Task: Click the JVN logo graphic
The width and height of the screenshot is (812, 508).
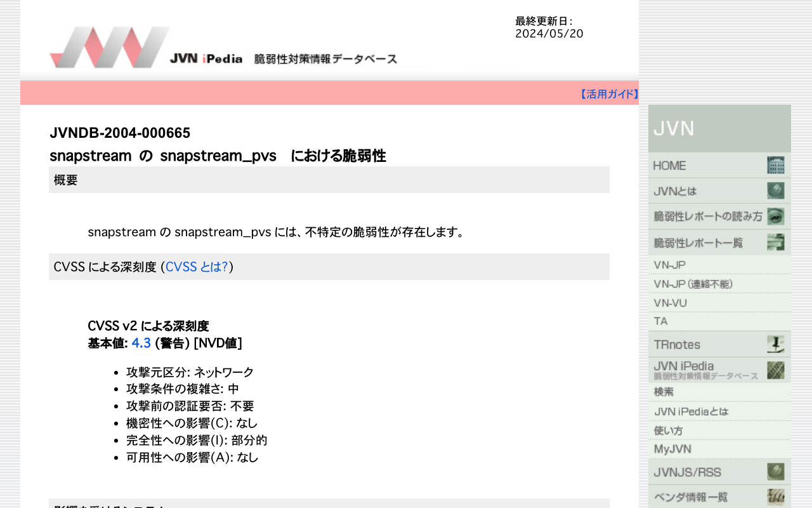Action: point(110,48)
